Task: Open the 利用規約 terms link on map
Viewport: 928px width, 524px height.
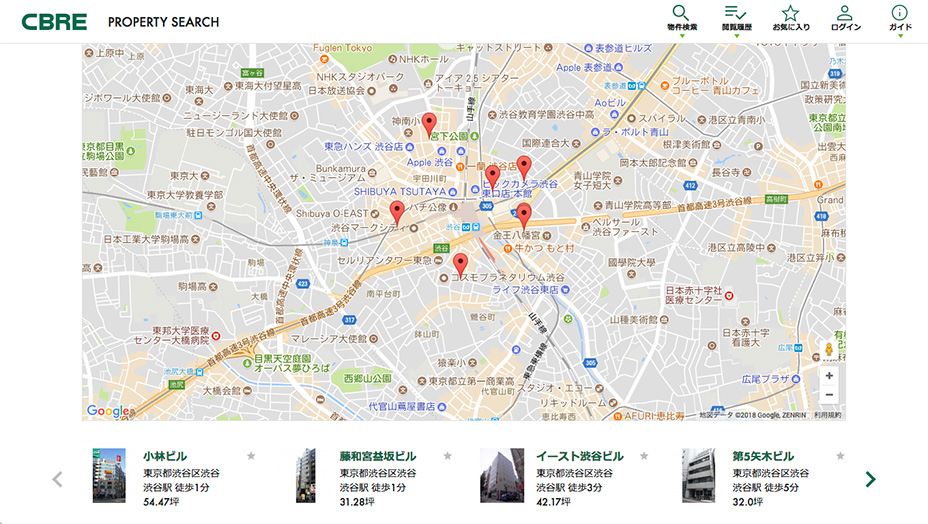Action: 827,415
